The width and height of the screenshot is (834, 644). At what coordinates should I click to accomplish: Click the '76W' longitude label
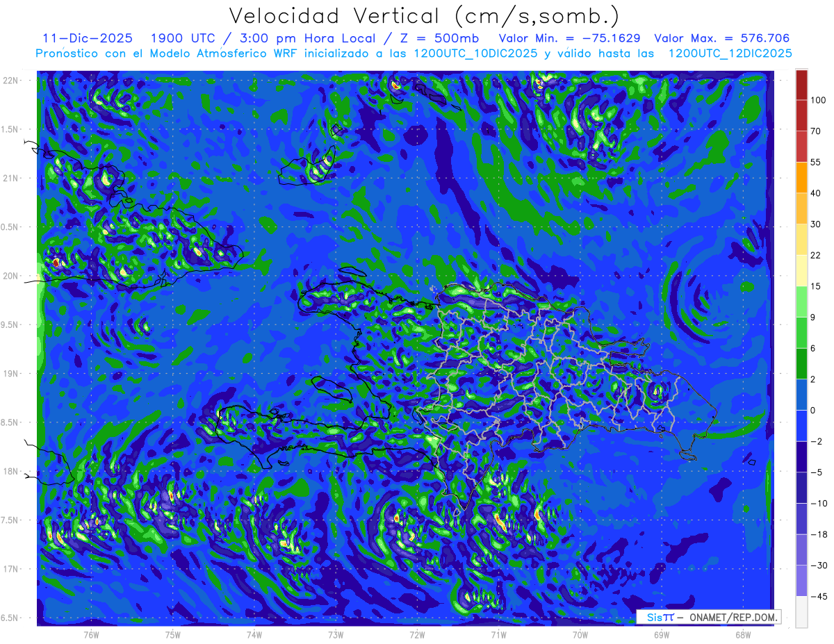tap(91, 634)
